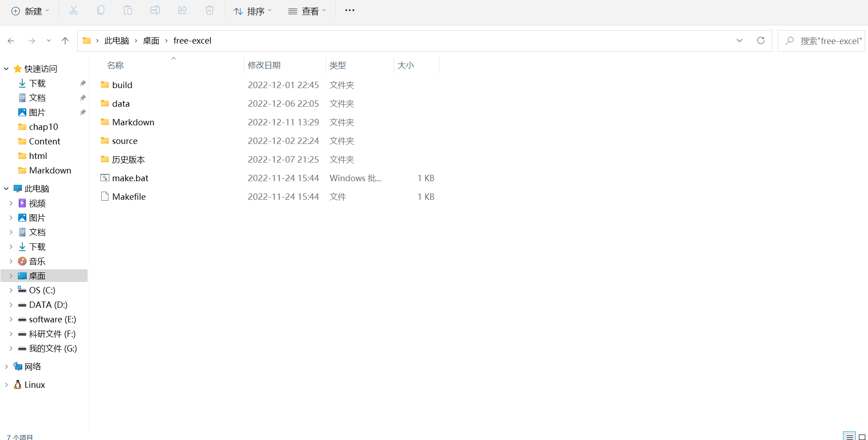Open the 查看 view dropdown
Viewport: 868px width, 440px height.
[307, 11]
